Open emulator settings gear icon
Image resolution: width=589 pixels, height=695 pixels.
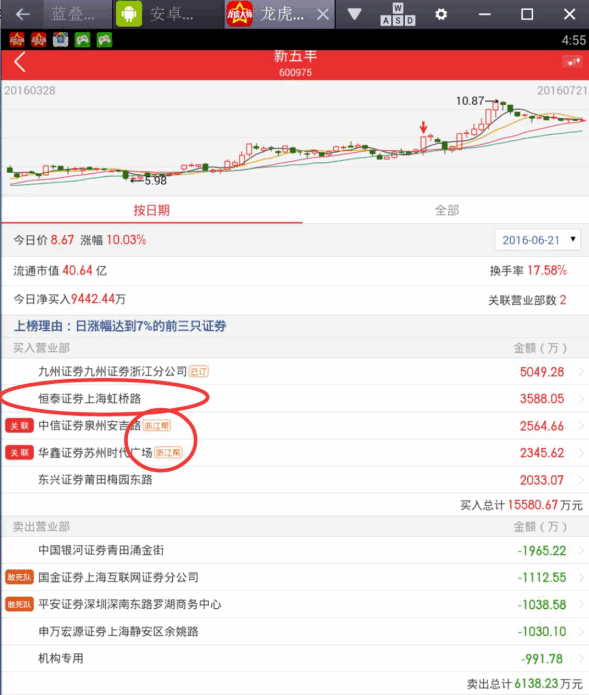tap(441, 15)
